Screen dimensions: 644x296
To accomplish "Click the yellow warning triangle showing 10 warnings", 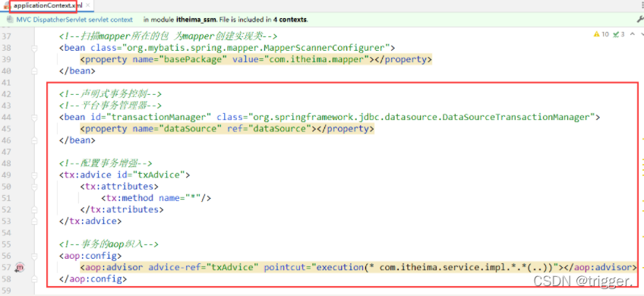I will (x=596, y=34).
